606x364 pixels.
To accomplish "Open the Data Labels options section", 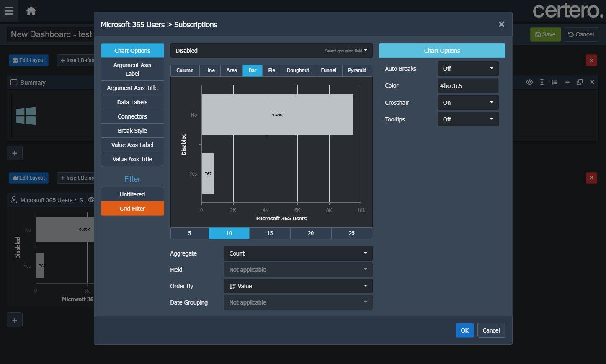I will [132, 102].
